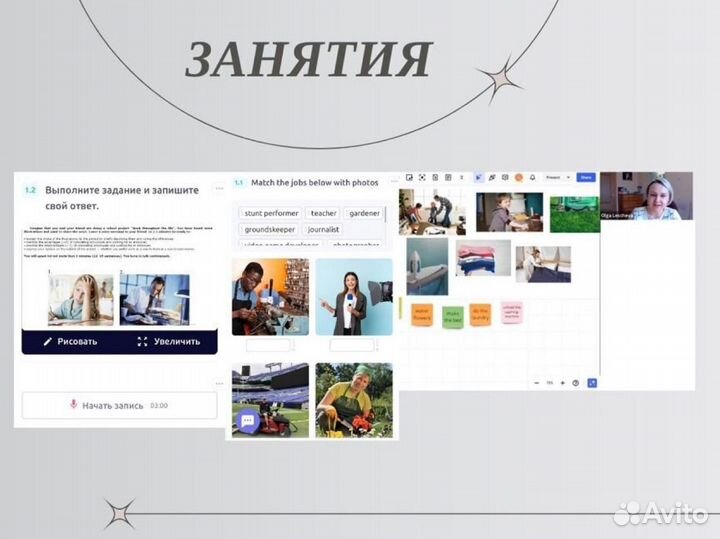Click the answer field under the reporter photo
The height and width of the screenshot is (539, 720).
click(x=352, y=345)
